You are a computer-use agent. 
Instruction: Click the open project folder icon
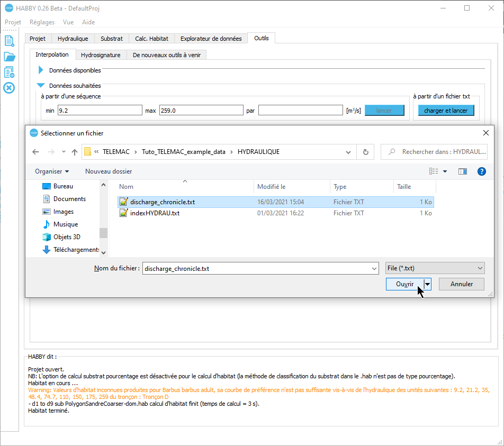[x=9, y=57]
